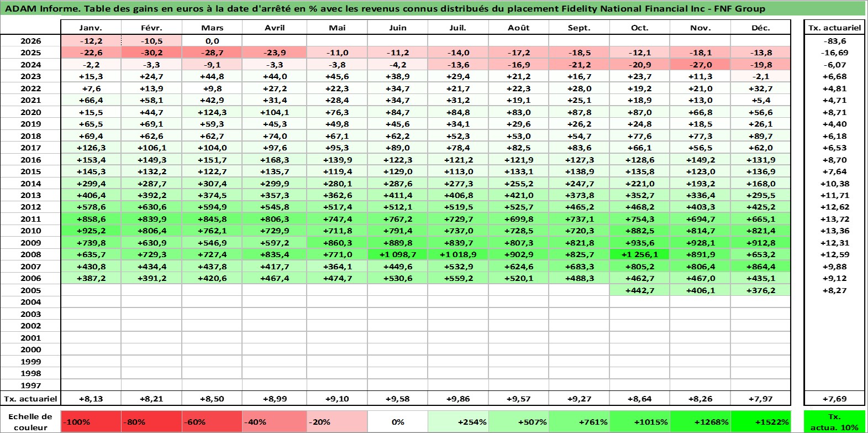The image size is (868, 433).
Task: Select cell with value +889,8
Action: tap(398, 243)
